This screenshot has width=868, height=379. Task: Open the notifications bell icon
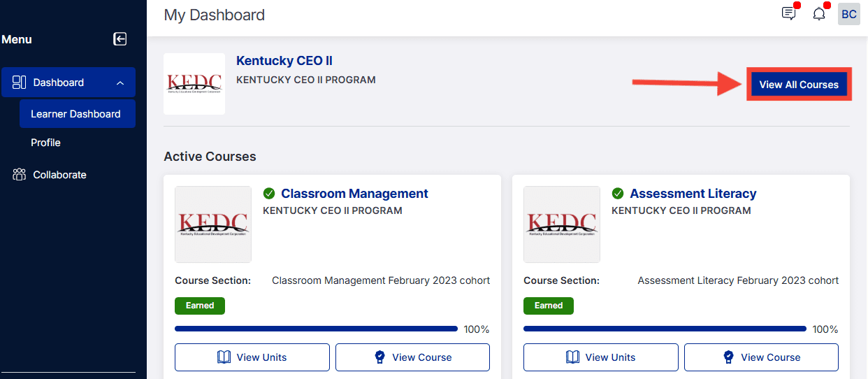point(819,13)
